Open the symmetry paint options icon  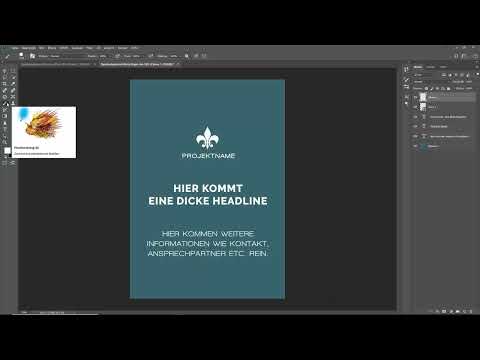[204, 56]
